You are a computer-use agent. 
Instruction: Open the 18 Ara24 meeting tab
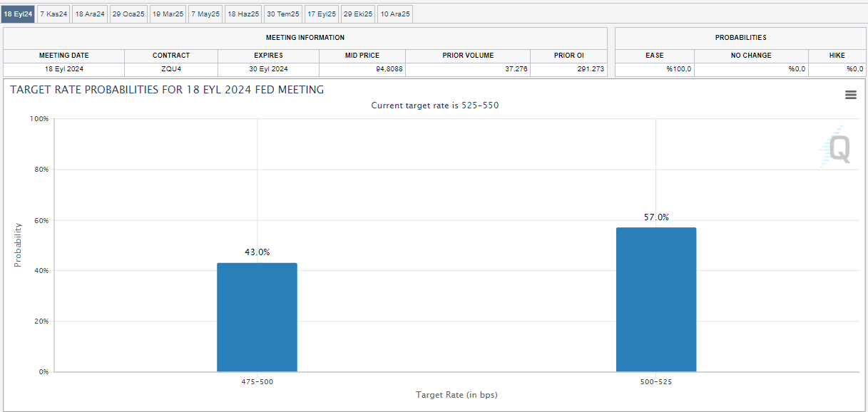[90, 14]
